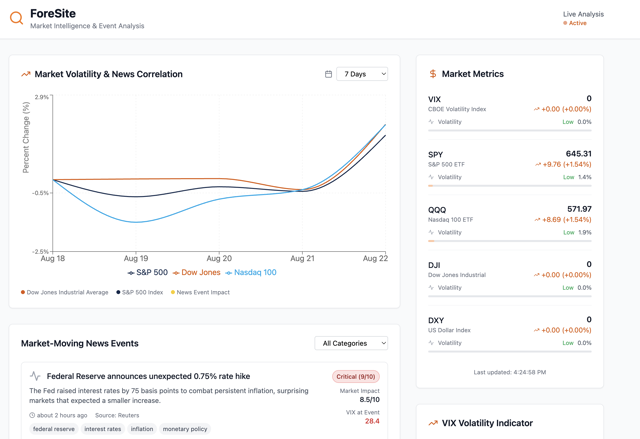Click the DXY change trend arrow icon
The height and width of the screenshot is (439, 640).
(x=536, y=330)
